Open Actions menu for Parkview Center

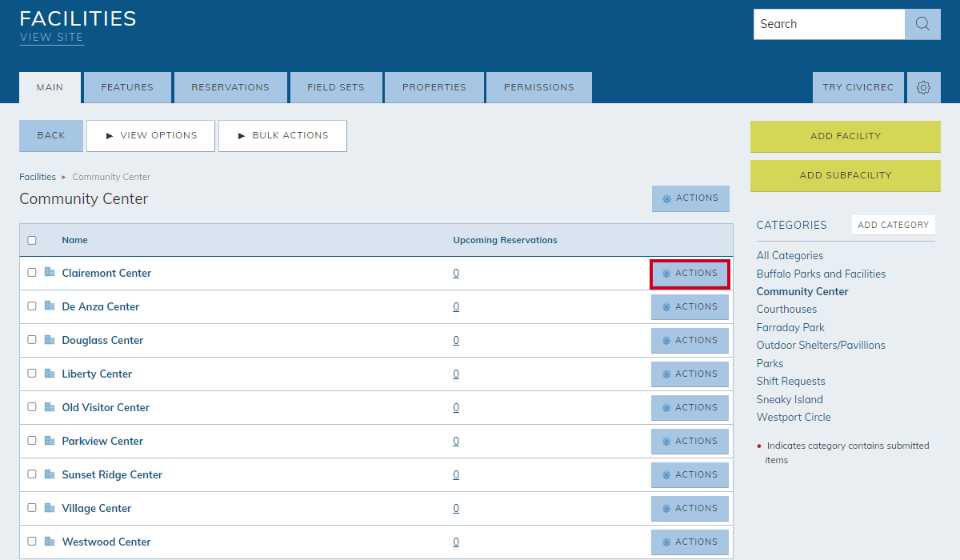(690, 442)
